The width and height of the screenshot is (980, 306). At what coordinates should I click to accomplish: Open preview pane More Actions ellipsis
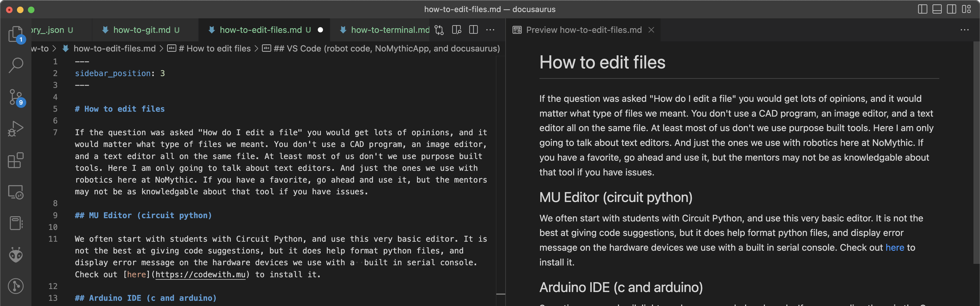(x=964, y=30)
